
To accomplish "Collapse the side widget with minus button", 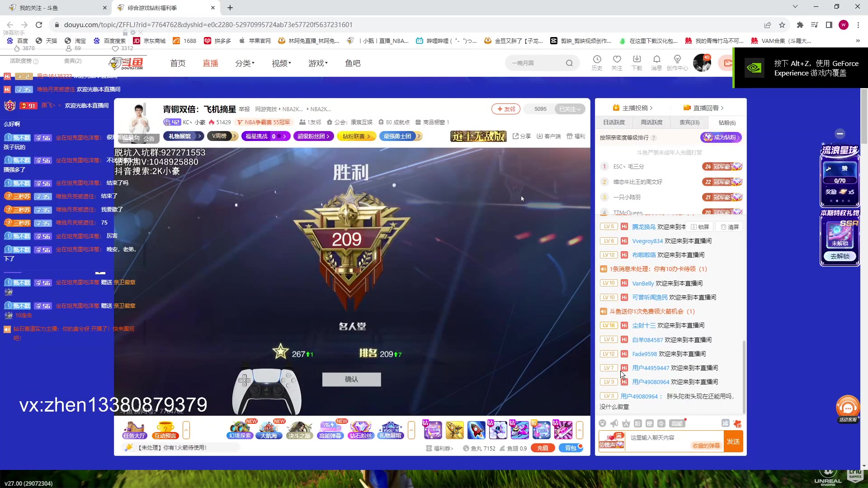I will (x=840, y=134).
